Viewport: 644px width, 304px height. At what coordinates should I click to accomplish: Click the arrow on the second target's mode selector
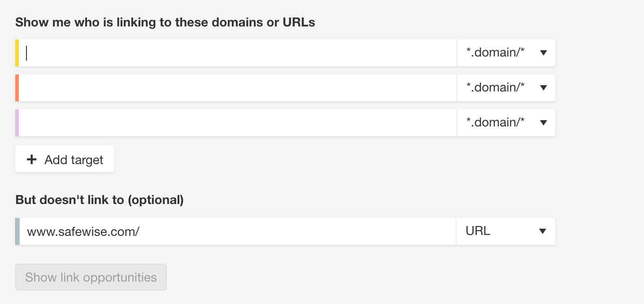pos(544,88)
